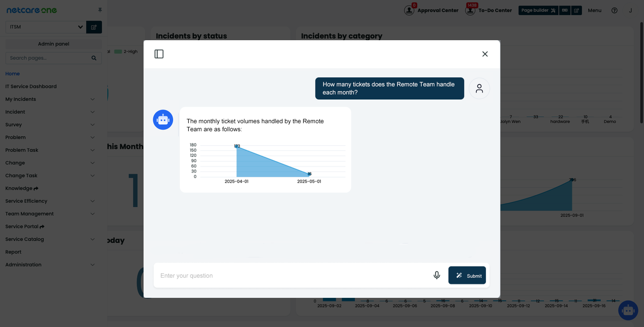Image resolution: width=644 pixels, height=327 pixels.
Task: Open the floating chatbot icon at bottom right
Action: pos(627,310)
